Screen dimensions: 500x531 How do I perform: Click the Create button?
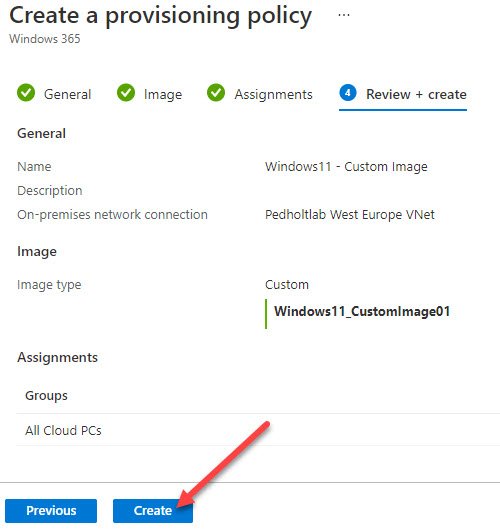(153, 510)
